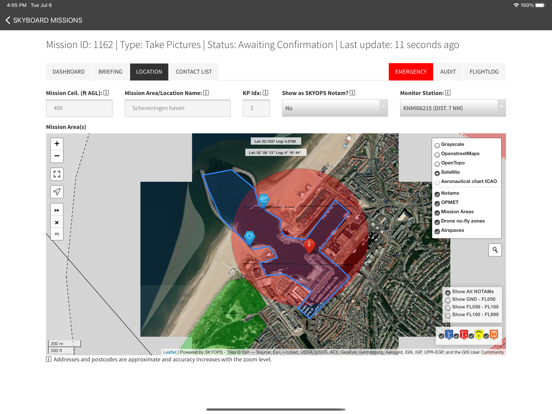
Task: Click the Scheveningen haven location name field
Action: pyautogui.click(x=177, y=108)
